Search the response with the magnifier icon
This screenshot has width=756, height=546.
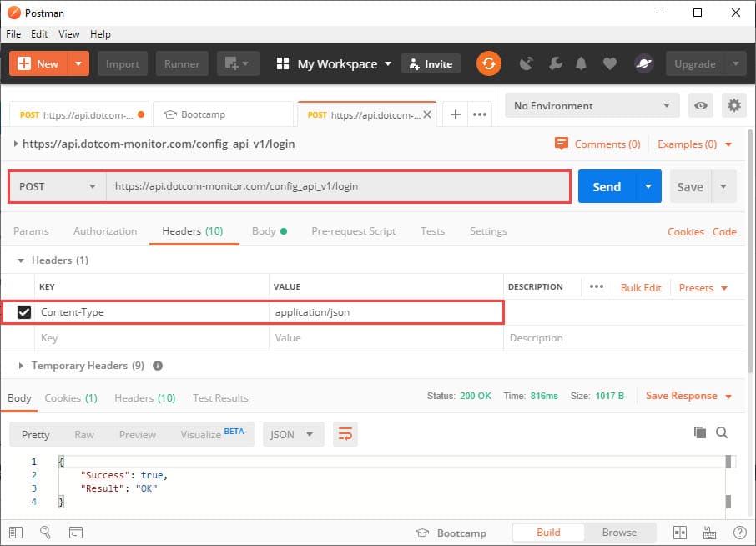[723, 432]
